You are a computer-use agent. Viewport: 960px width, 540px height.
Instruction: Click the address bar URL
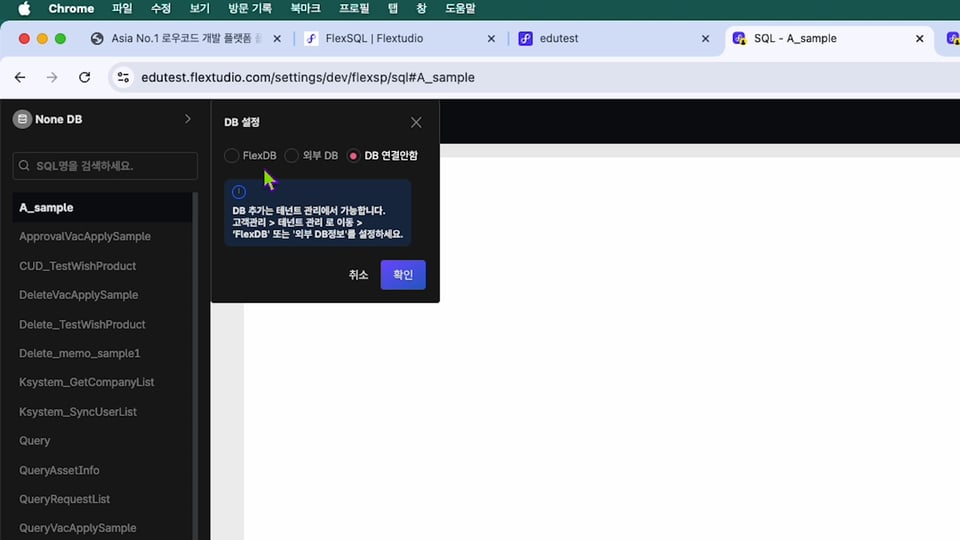[307, 78]
